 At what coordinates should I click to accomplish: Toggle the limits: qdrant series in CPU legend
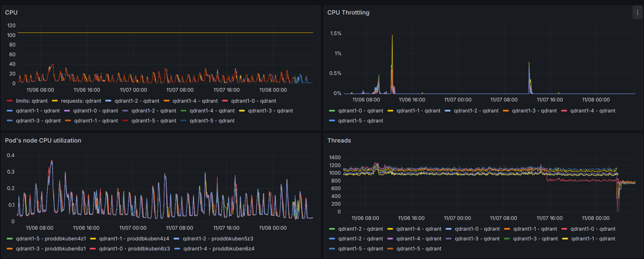[31, 101]
